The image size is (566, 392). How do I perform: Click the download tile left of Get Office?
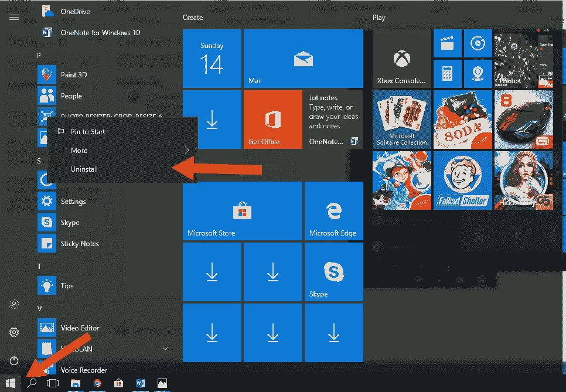tap(212, 120)
